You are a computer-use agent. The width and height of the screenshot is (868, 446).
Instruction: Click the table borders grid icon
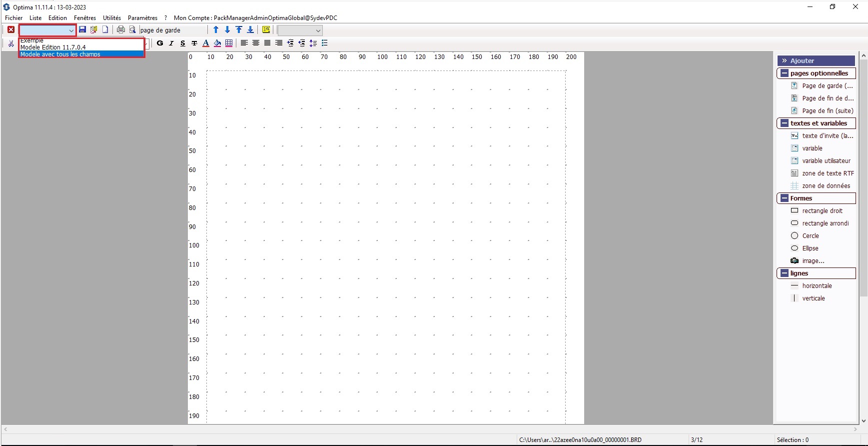tap(229, 43)
